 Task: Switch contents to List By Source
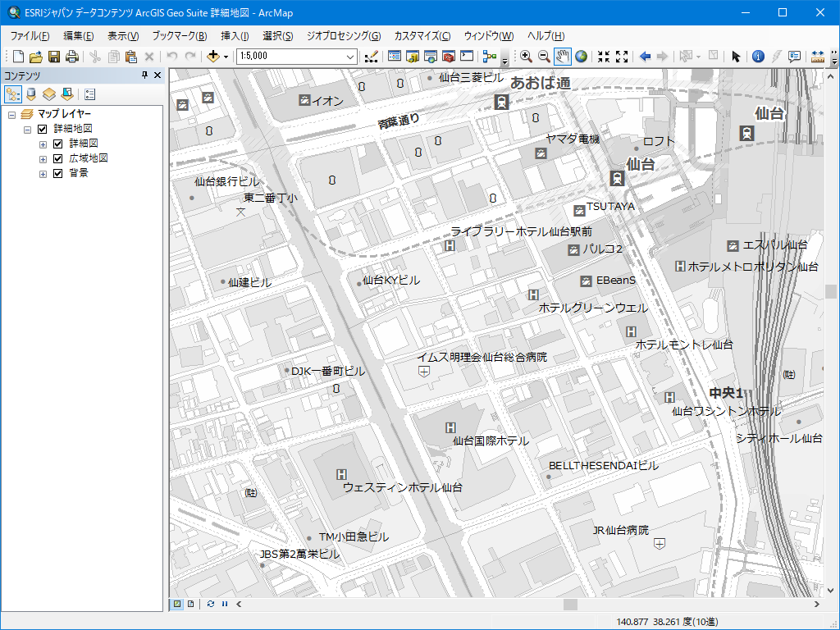(32, 95)
